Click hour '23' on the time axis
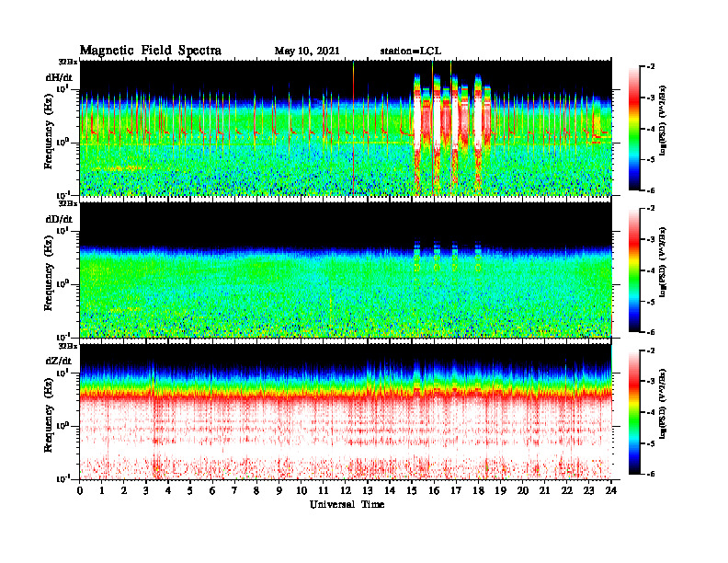Viewport: 728px width, 563px height. point(589,490)
